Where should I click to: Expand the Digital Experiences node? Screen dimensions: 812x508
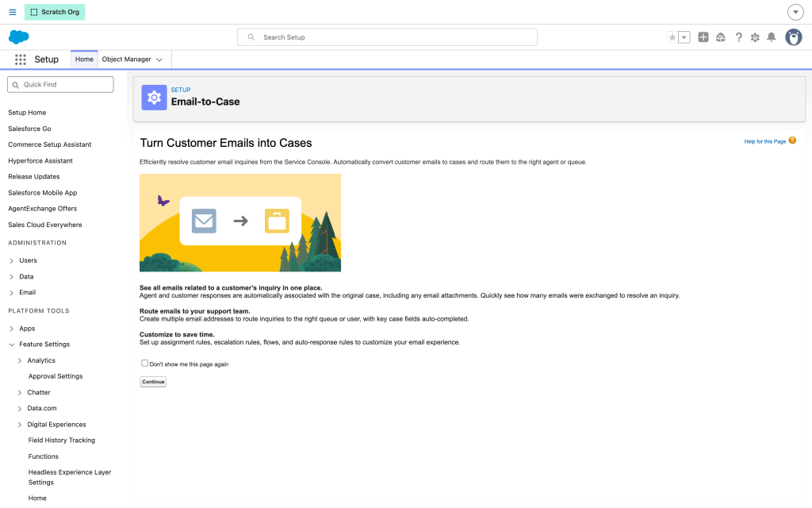[20, 425]
